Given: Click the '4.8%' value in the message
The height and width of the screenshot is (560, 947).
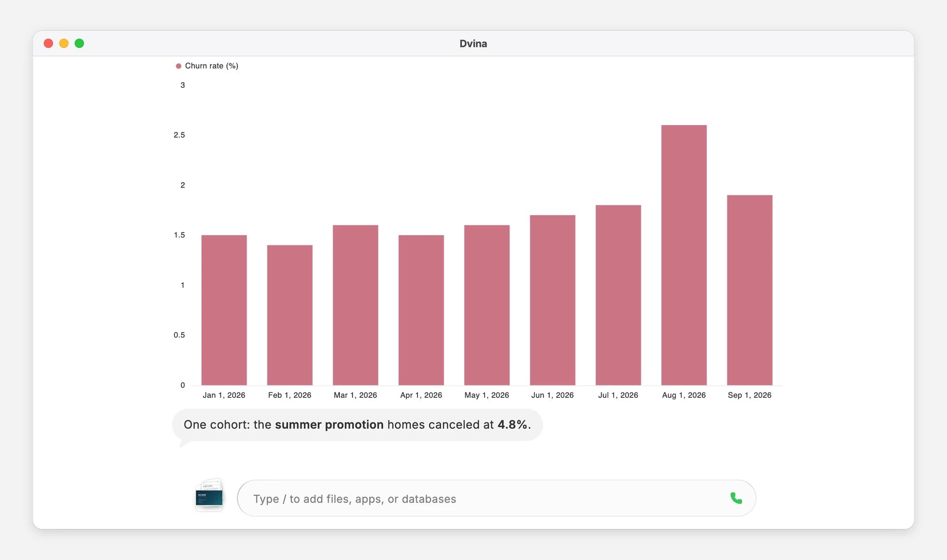Looking at the screenshot, I should 512,425.
